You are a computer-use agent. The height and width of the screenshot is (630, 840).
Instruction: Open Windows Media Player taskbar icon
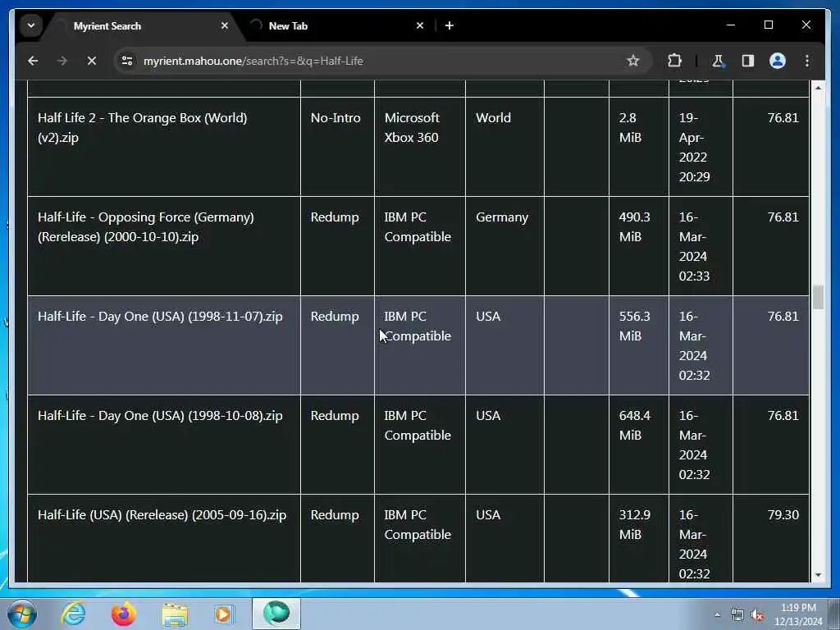tap(224, 614)
